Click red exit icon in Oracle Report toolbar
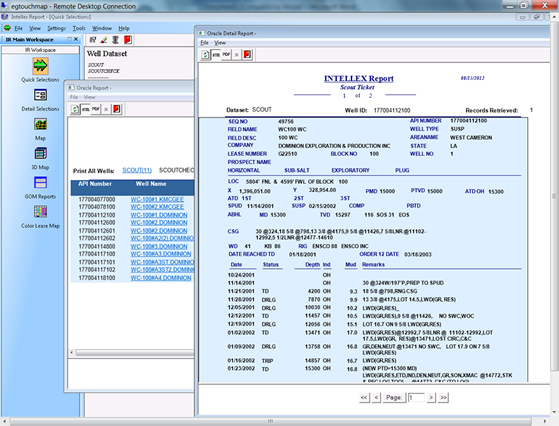 point(117,109)
